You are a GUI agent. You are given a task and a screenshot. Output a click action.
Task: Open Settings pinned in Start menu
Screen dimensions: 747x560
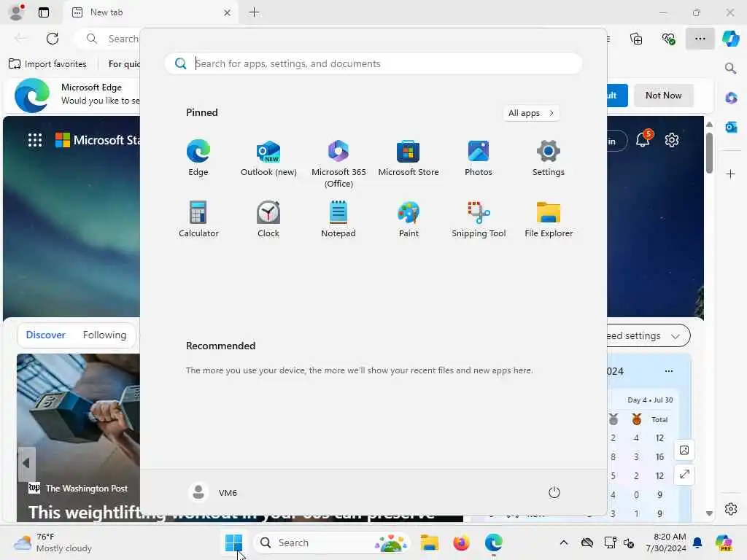(549, 158)
